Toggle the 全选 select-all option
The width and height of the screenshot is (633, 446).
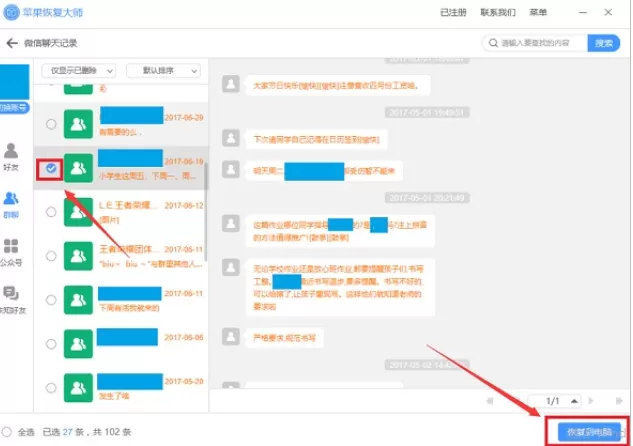6,432
